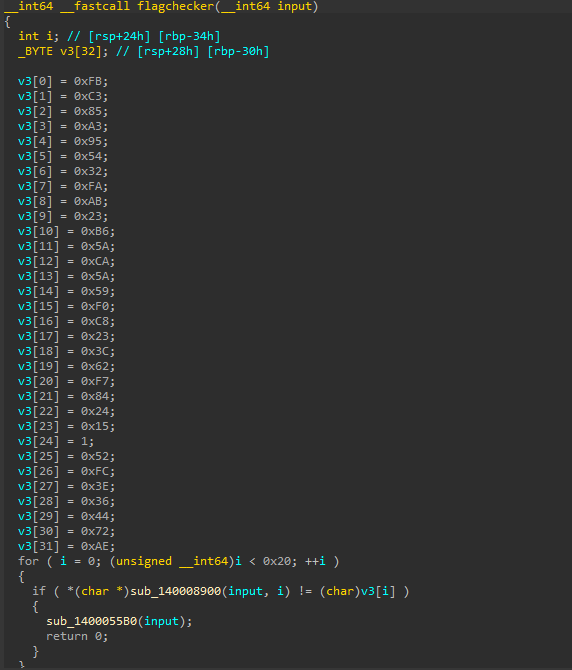
Task: Select the input parameter in signature
Action: [295, 6]
